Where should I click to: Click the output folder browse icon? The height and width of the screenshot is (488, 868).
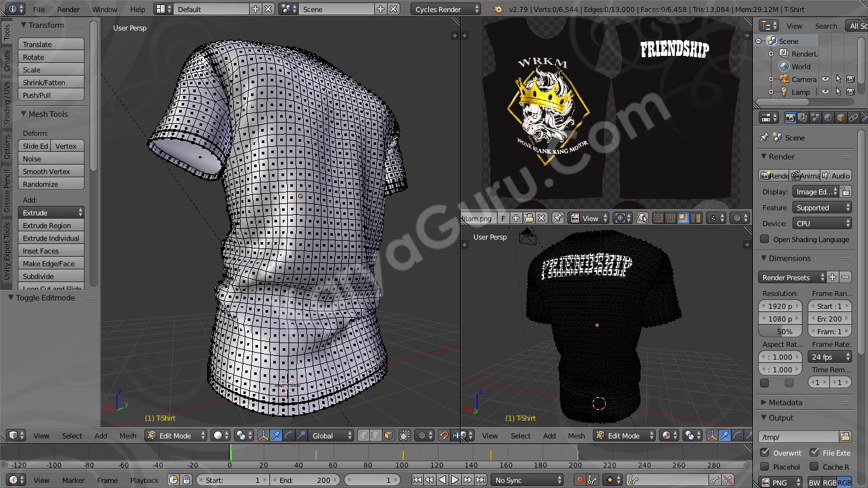tap(845, 437)
